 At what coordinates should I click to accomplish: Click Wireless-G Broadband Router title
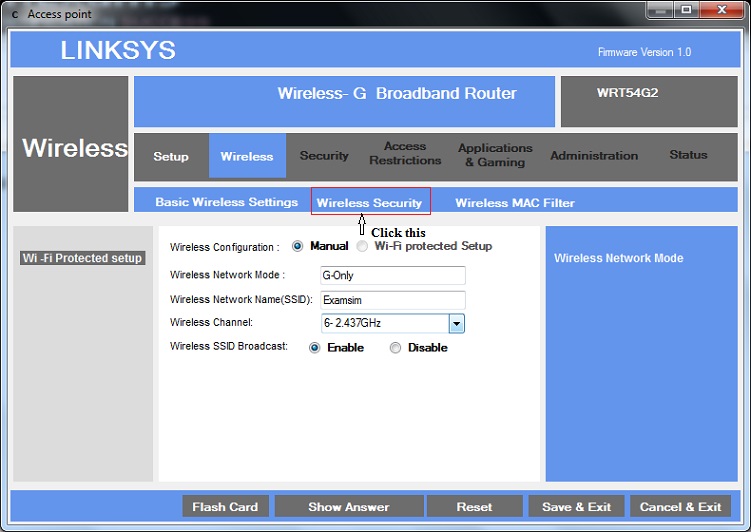pos(397,93)
